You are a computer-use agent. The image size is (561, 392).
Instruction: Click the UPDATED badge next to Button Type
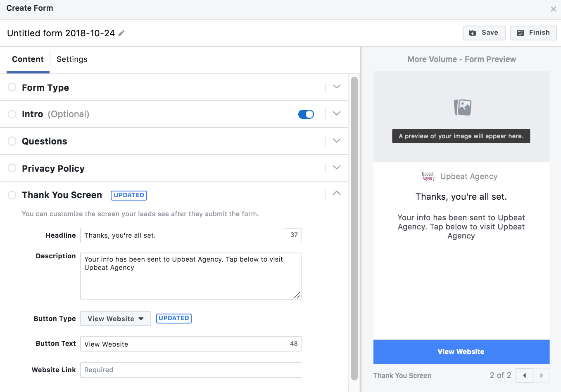pos(174,318)
